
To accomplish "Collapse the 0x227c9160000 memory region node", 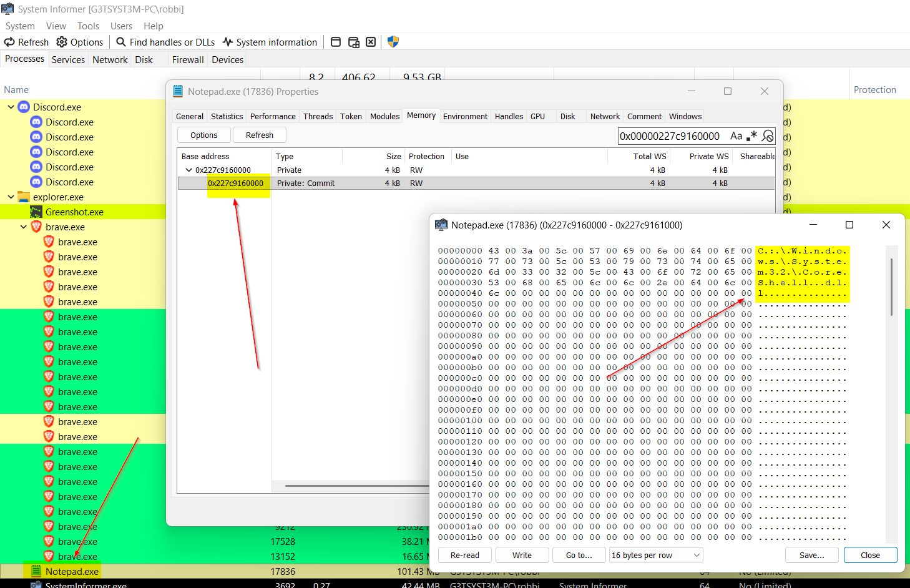I will tap(188, 170).
